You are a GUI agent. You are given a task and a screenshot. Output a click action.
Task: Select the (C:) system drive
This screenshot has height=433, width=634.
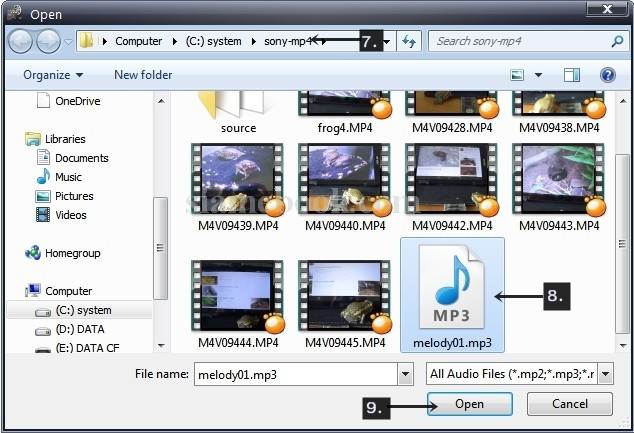pyautogui.click(x=83, y=310)
